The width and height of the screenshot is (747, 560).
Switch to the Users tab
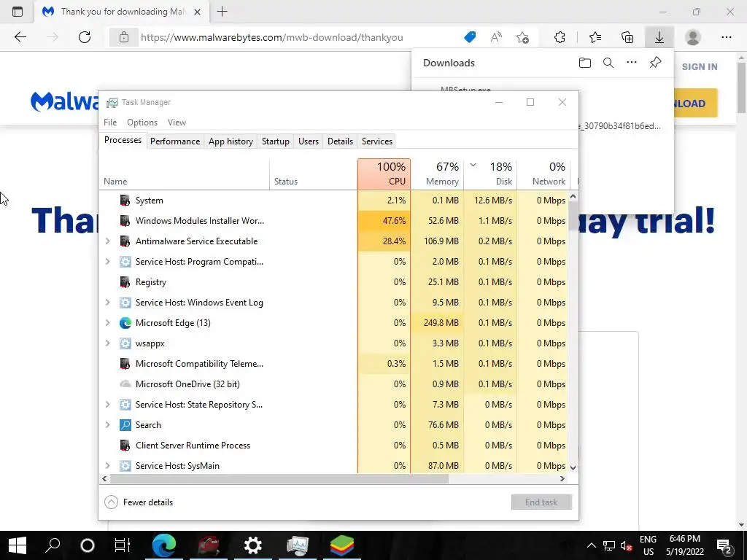click(x=309, y=141)
